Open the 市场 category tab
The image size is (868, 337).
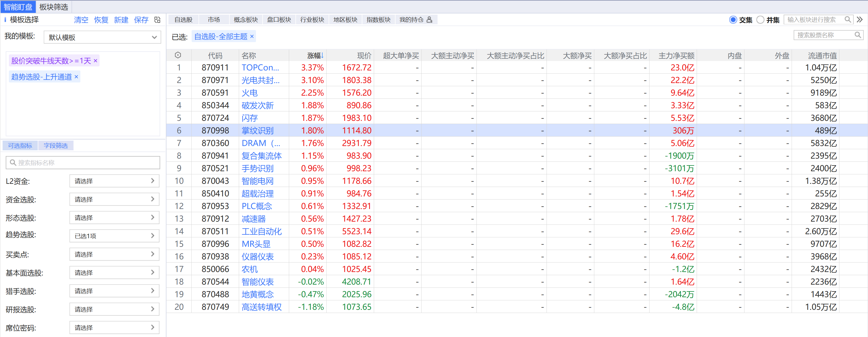click(214, 20)
